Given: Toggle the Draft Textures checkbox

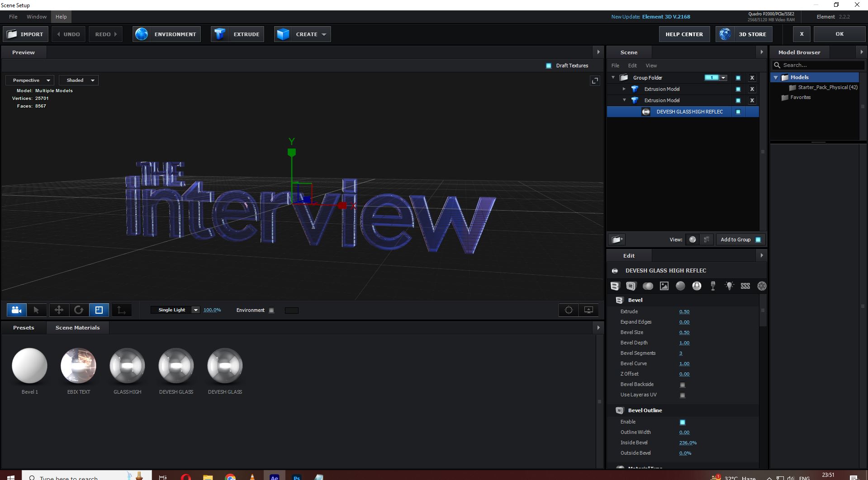Looking at the screenshot, I should pyautogui.click(x=549, y=66).
